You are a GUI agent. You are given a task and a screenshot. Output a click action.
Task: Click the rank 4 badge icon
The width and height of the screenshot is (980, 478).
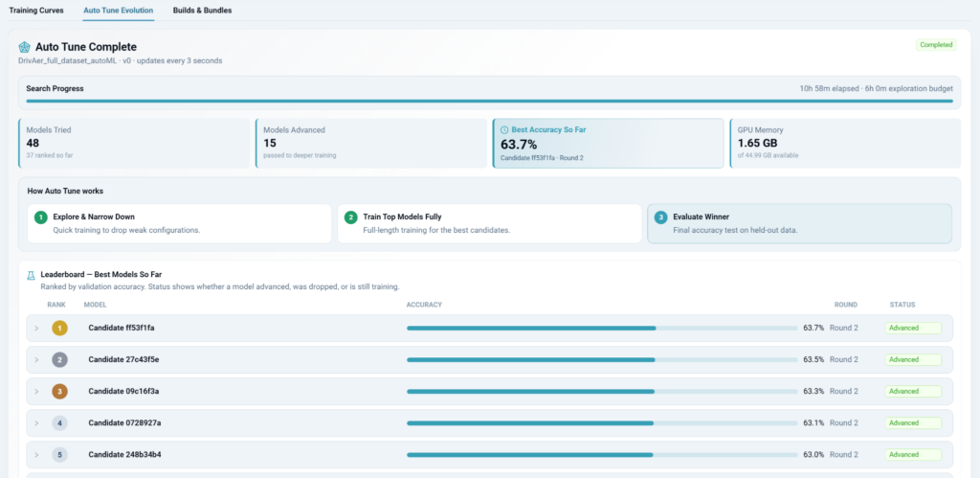[x=60, y=423]
